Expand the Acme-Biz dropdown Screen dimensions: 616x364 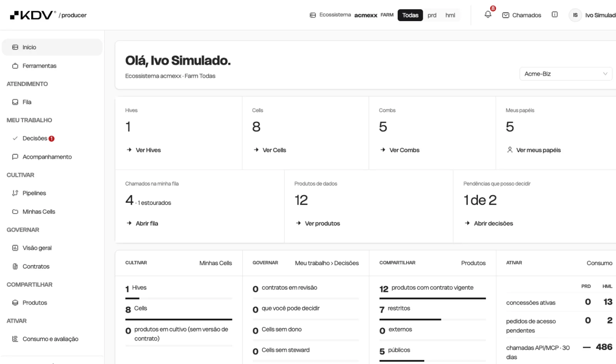coord(566,74)
